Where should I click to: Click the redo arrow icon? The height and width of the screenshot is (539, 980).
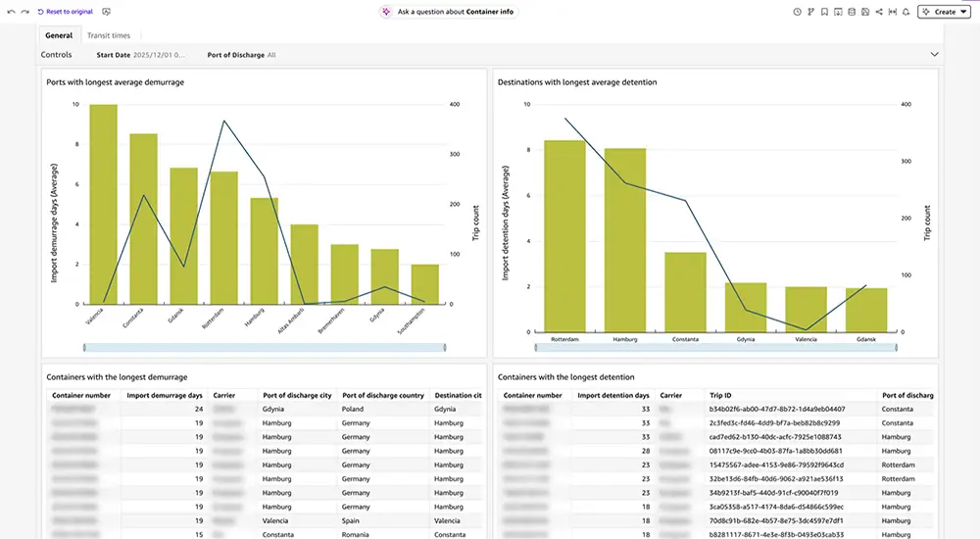click(24, 12)
